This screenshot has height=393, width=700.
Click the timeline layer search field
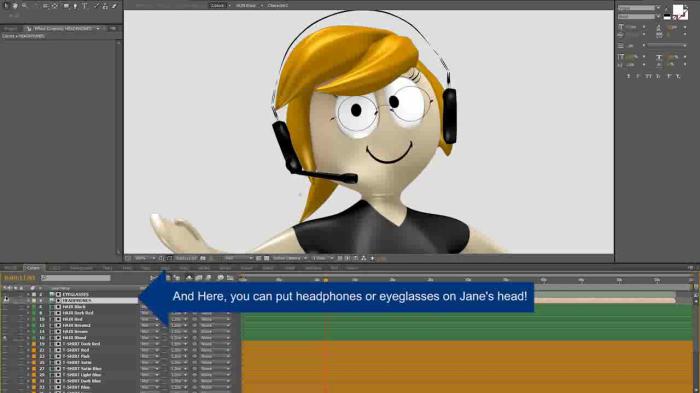[76, 278]
